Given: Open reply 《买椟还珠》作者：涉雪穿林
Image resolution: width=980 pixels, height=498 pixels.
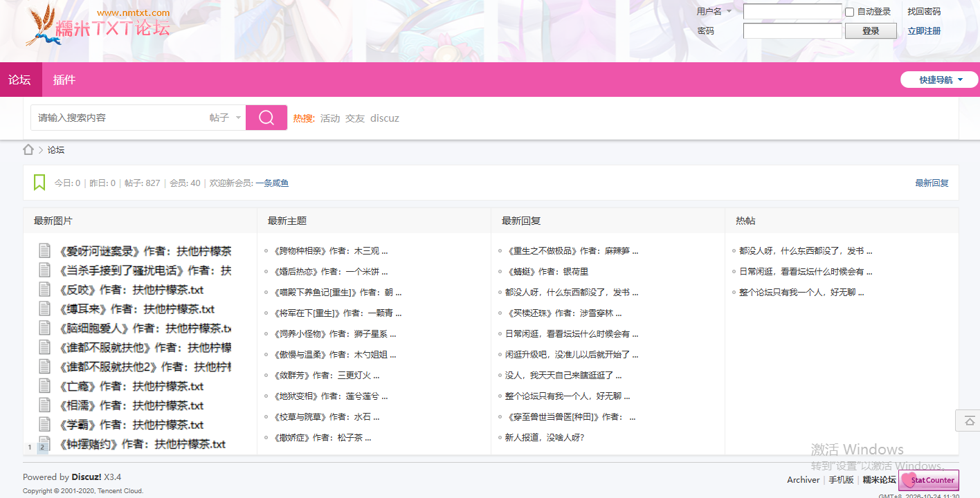Looking at the screenshot, I should point(563,313).
